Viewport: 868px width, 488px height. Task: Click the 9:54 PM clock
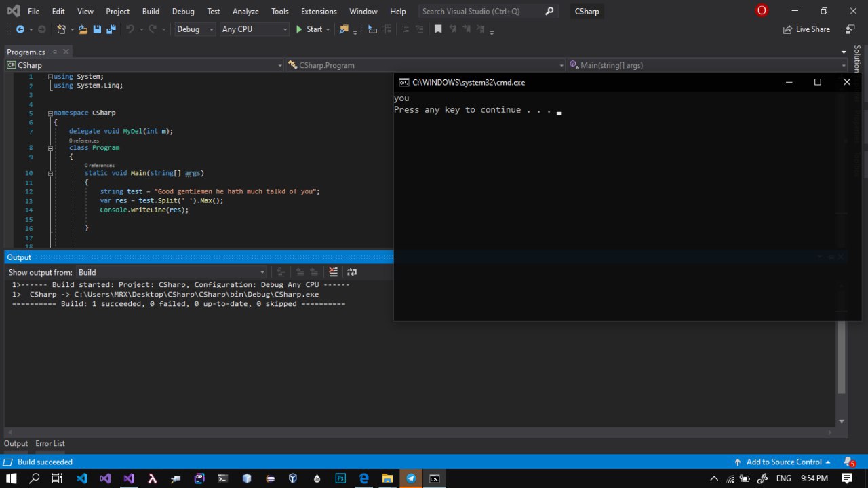click(814, 478)
